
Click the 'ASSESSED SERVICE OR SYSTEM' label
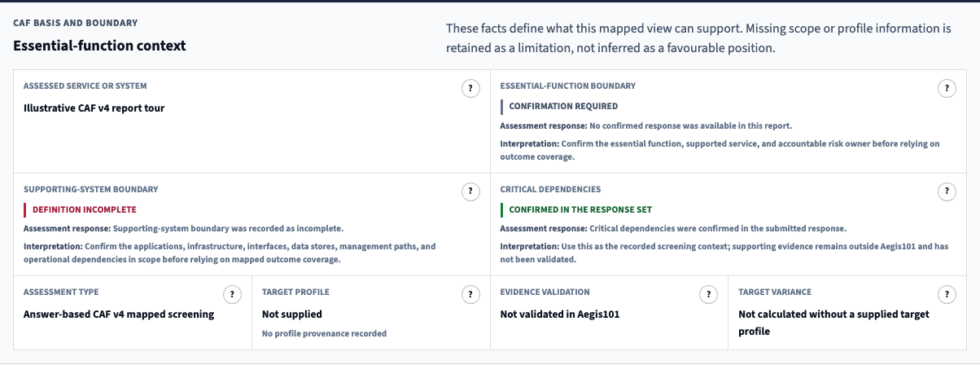[85, 86]
